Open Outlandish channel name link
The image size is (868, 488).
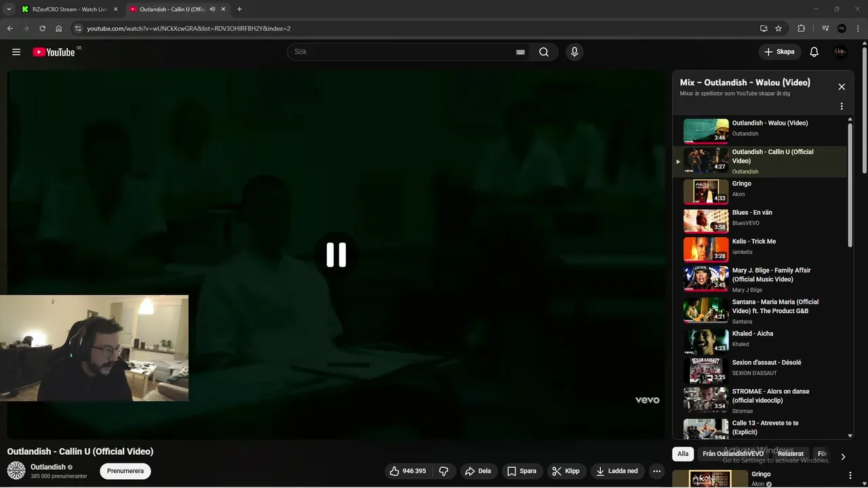click(x=48, y=467)
